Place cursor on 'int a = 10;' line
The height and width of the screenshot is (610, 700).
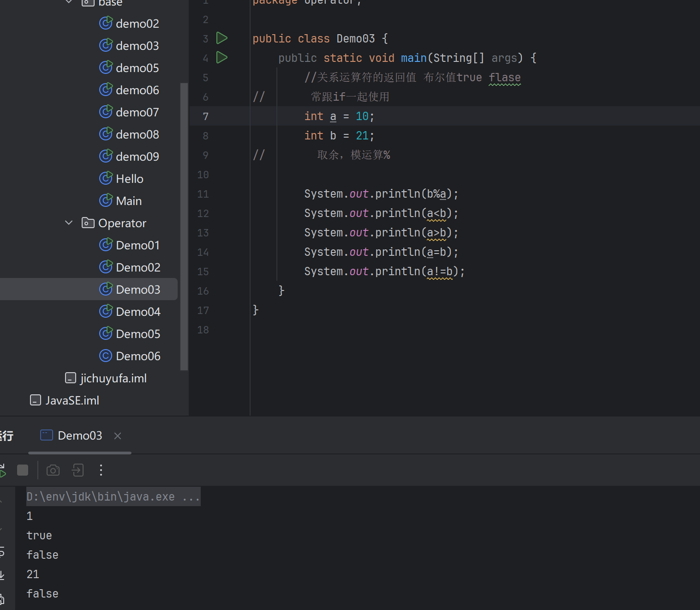[x=339, y=116]
